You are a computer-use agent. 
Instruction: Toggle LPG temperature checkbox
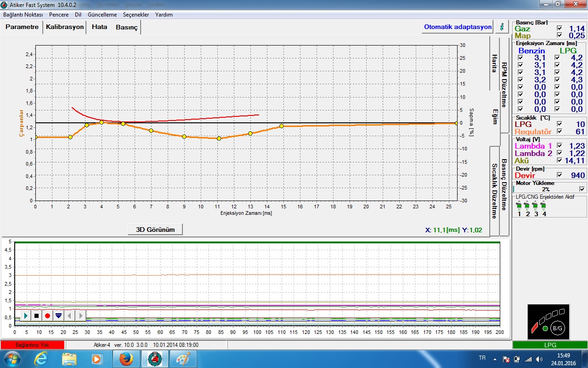pyautogui.click(x=559, y=124)
